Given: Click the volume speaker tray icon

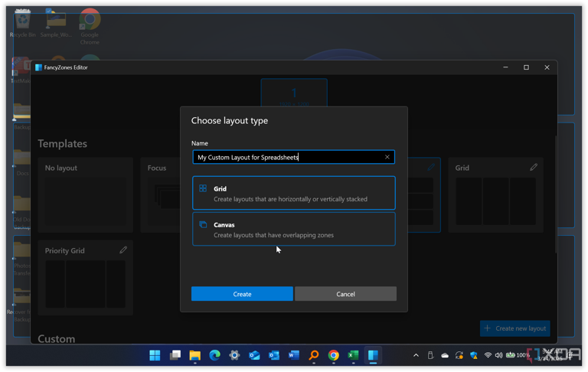Looking at the screenshot, I should tap(498, 354).
